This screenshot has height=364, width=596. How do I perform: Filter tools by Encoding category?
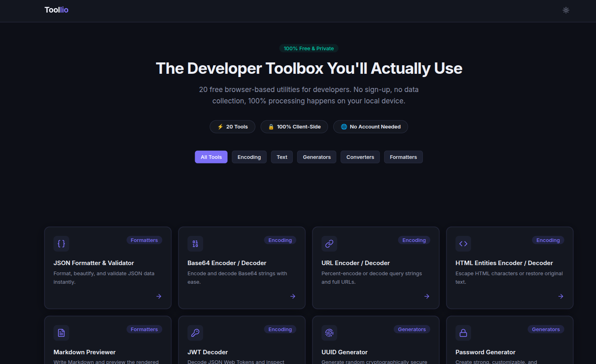click(249, 157)
